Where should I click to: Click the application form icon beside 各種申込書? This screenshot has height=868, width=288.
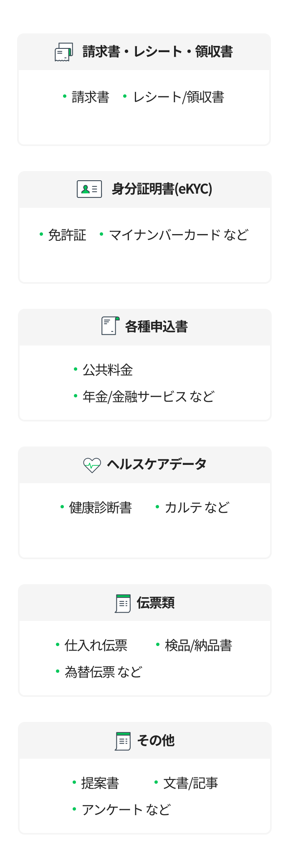(x=110, y=326)
